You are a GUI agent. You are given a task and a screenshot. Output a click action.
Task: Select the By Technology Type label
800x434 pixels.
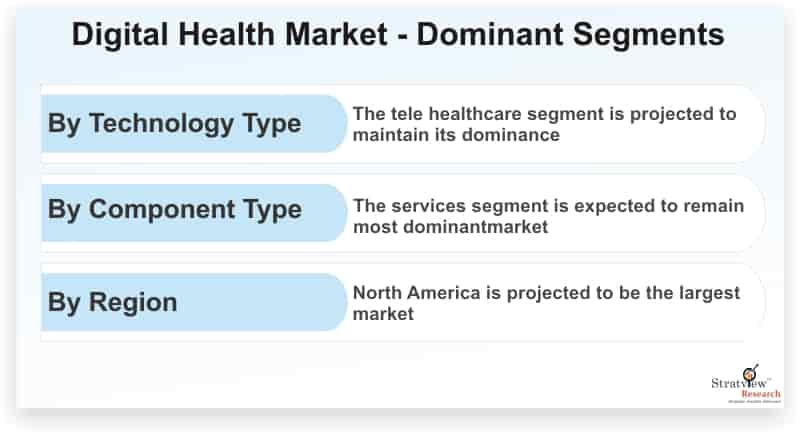tap(174, 123)
